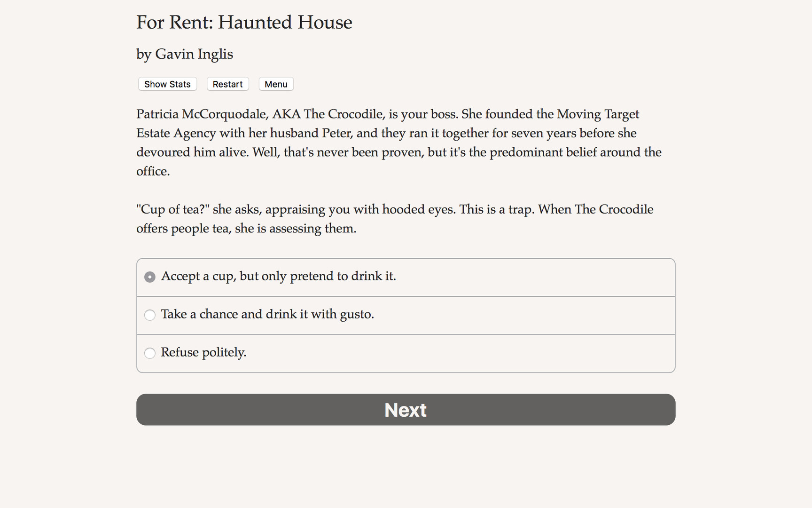This screenshot has width=812, height=508.
Task: Select the "Take a chance and drink it" option
Action: [x=267, y=314]
